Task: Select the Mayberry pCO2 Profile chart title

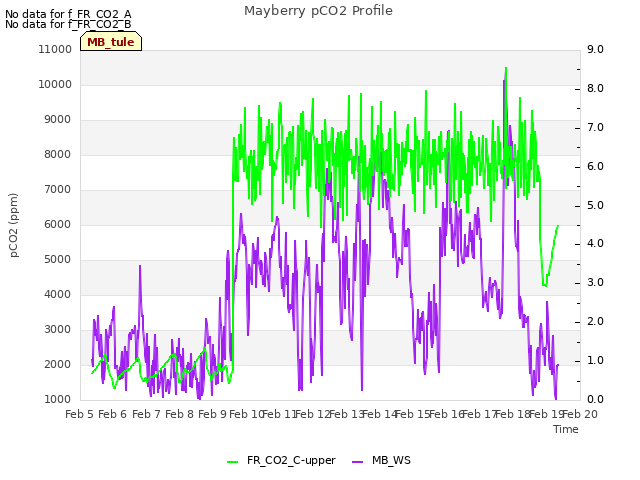Action: point(318,11)
